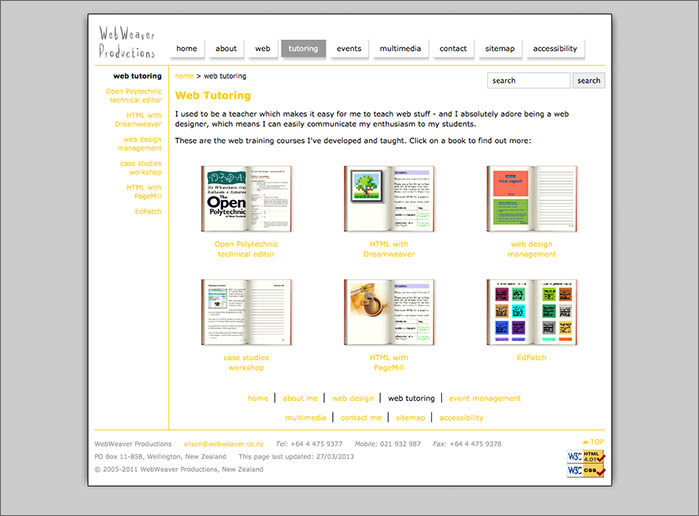Follow the footer nav accessibility link

click(x=461, y=418)
